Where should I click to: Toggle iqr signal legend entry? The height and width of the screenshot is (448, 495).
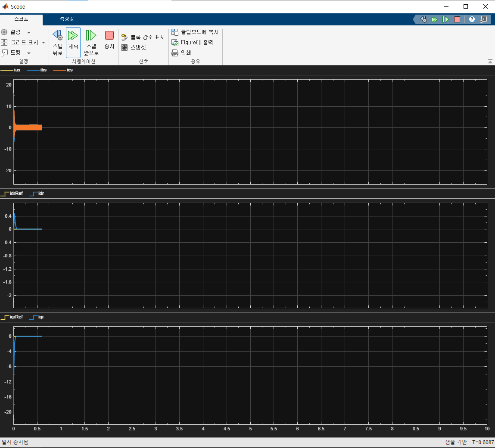coord(36,317)
